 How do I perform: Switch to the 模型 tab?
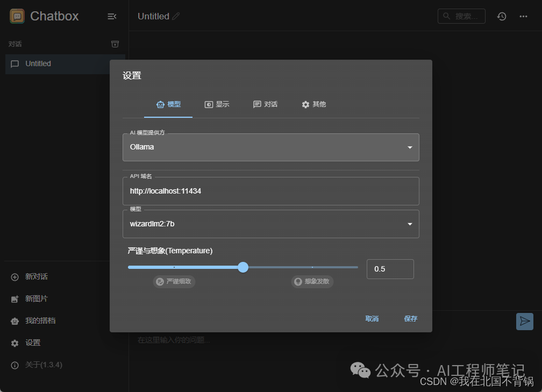pyautogui.click(x=168, y=104)
